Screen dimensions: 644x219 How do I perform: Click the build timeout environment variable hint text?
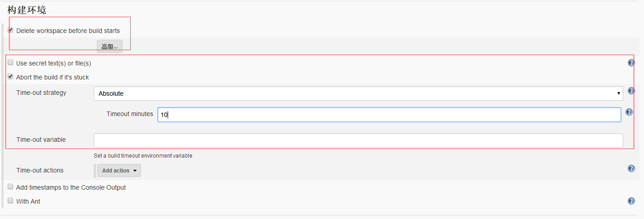click(x=143, y=155)
